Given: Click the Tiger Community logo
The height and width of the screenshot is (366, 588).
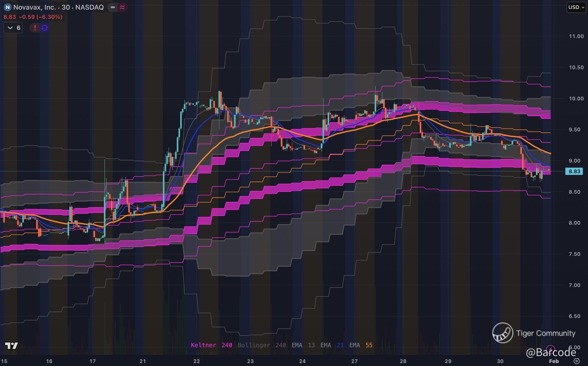Looking at the screenshot, I should (503, 333).
